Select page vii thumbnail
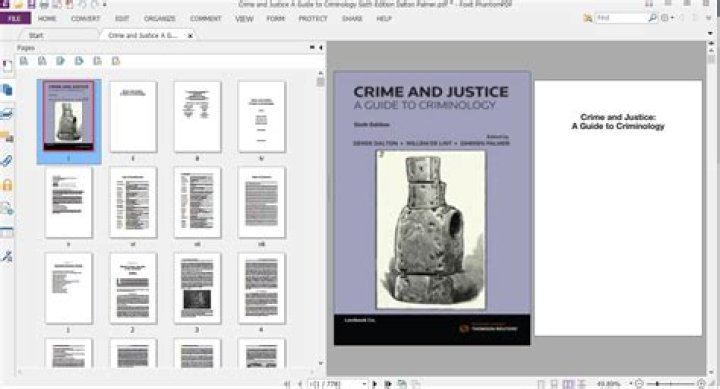The image size is (720, 389). pyautogui.click(x=197, y=202)
